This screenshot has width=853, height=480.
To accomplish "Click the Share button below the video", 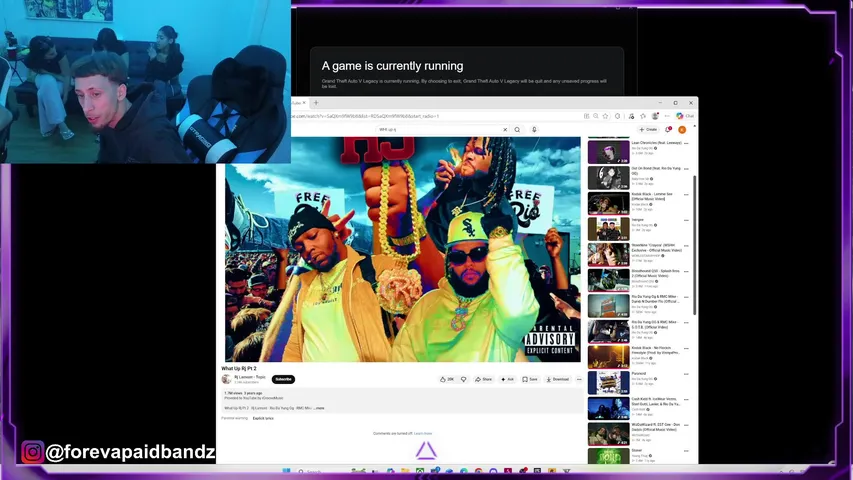I will click(x=483, y=379).
